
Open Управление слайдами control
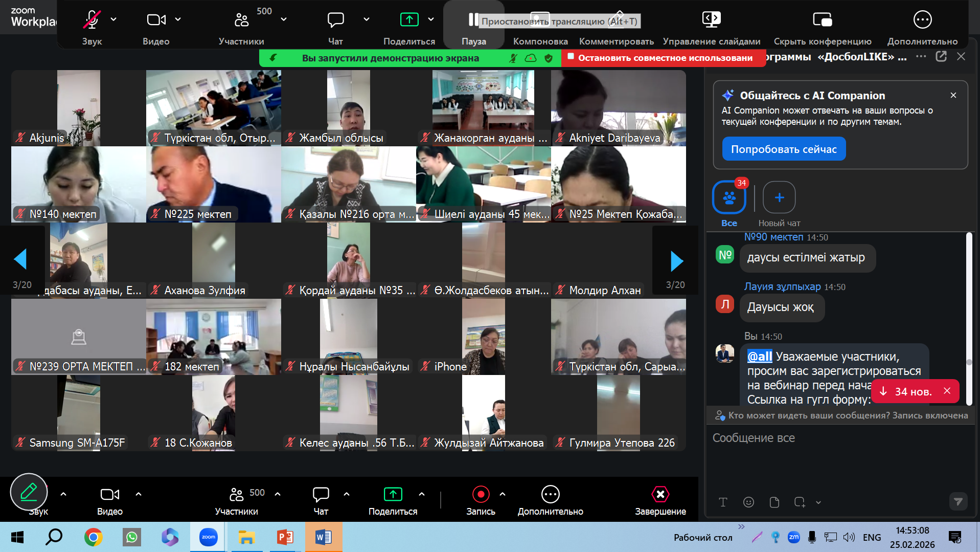coord(712,27)
